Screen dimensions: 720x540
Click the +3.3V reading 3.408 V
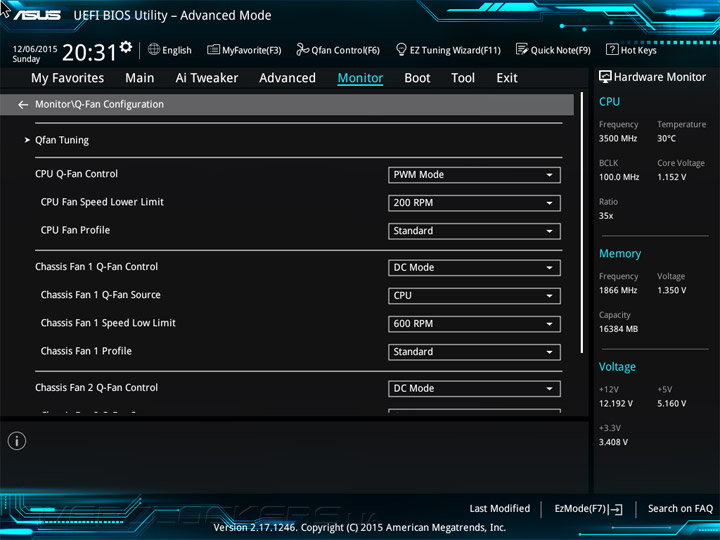pyautogui.click(x=613, y=442)
